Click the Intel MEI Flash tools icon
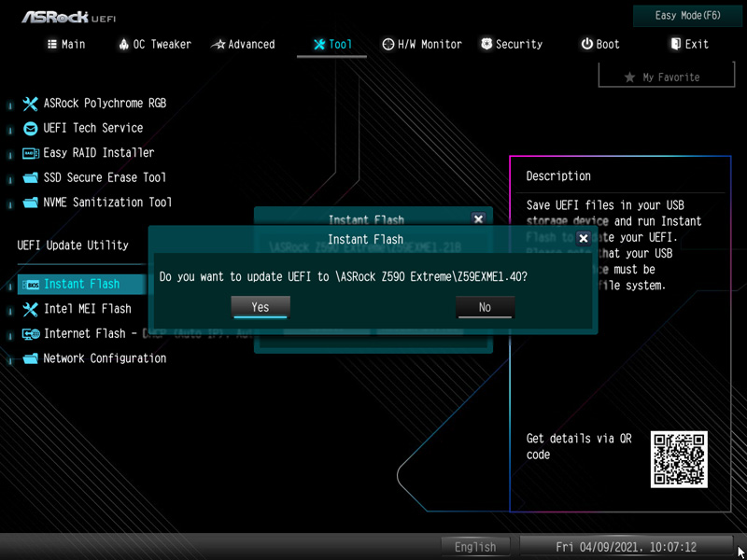 [x=30, y=310]
